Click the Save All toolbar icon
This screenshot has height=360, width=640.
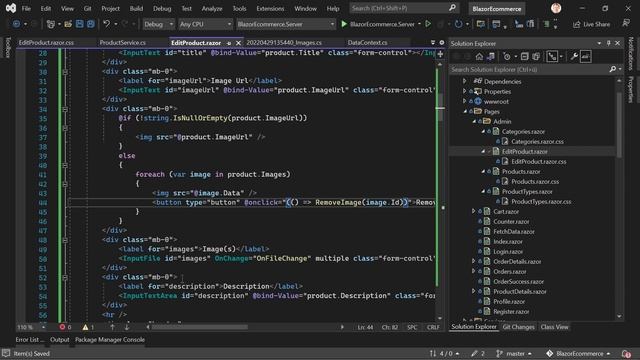90,24
